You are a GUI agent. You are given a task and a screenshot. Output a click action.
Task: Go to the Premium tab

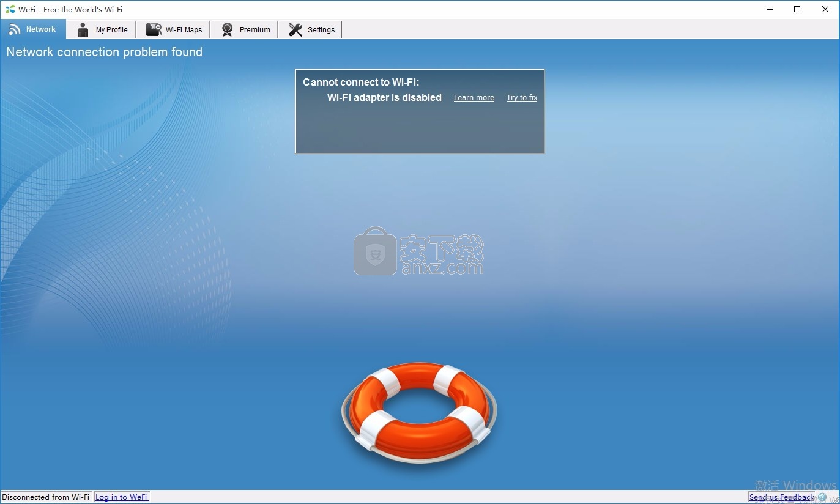(245, 29)
